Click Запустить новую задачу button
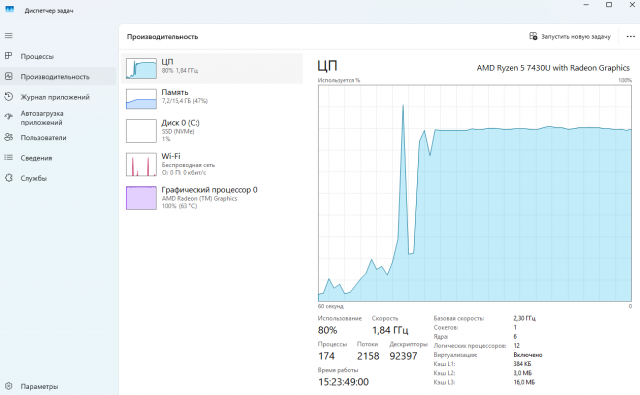 pyautogui.click(x=570, y=36)
